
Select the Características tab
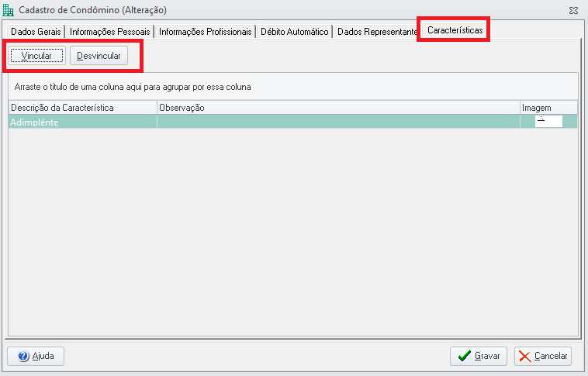[x=455, y=30]
